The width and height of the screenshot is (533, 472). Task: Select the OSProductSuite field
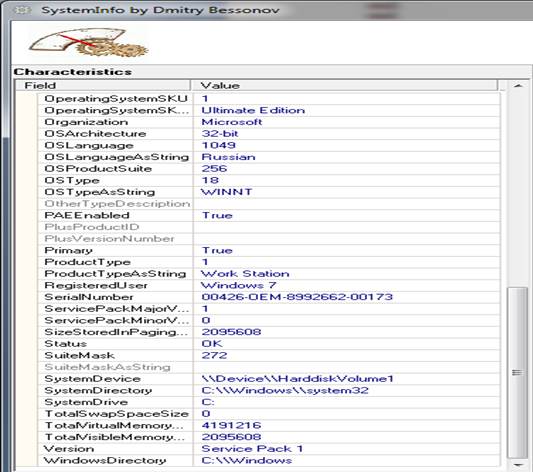point(98,169)
